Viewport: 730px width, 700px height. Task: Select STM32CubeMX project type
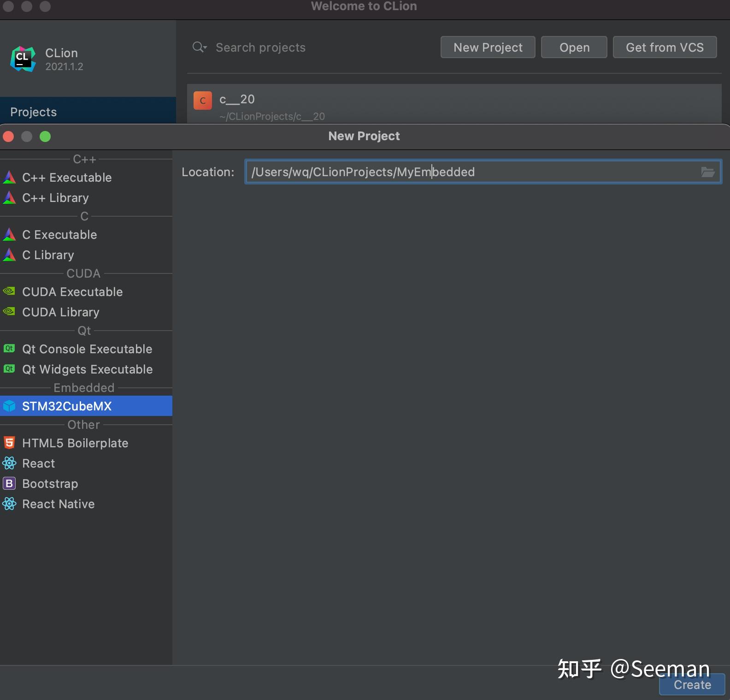click(x=86, y=406)
